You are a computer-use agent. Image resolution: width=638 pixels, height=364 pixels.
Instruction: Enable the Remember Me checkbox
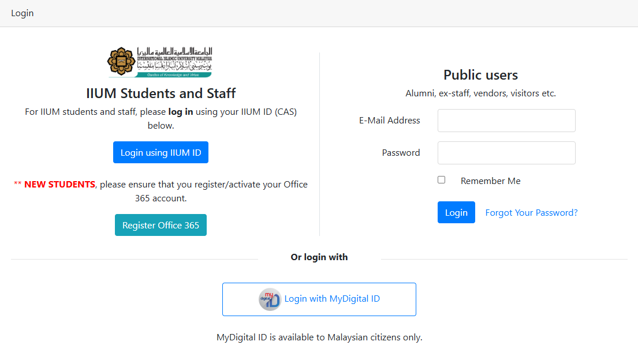(x=441, y=179)
